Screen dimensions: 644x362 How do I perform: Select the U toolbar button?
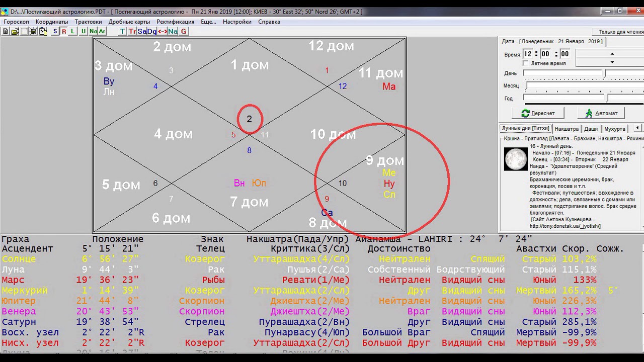point(84,31)
